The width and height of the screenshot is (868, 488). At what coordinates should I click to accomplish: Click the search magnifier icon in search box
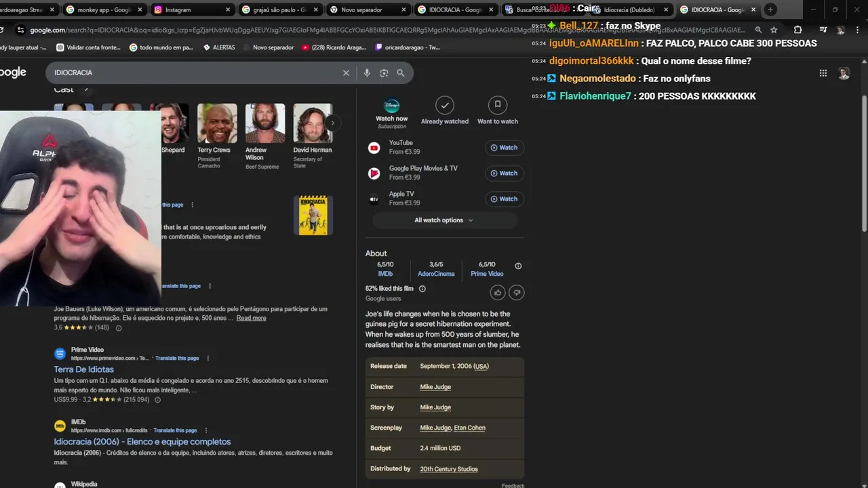401,73
